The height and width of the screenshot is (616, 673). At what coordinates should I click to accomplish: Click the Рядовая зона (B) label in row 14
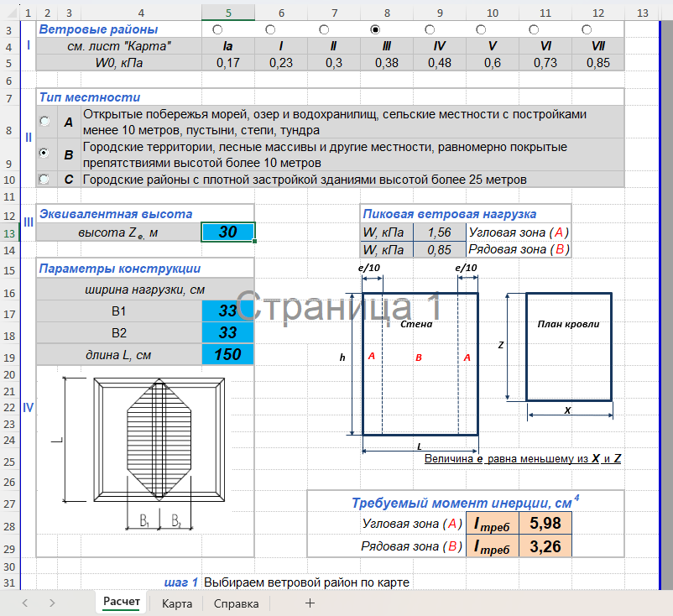pyautogui.click(x=519, y=250)
